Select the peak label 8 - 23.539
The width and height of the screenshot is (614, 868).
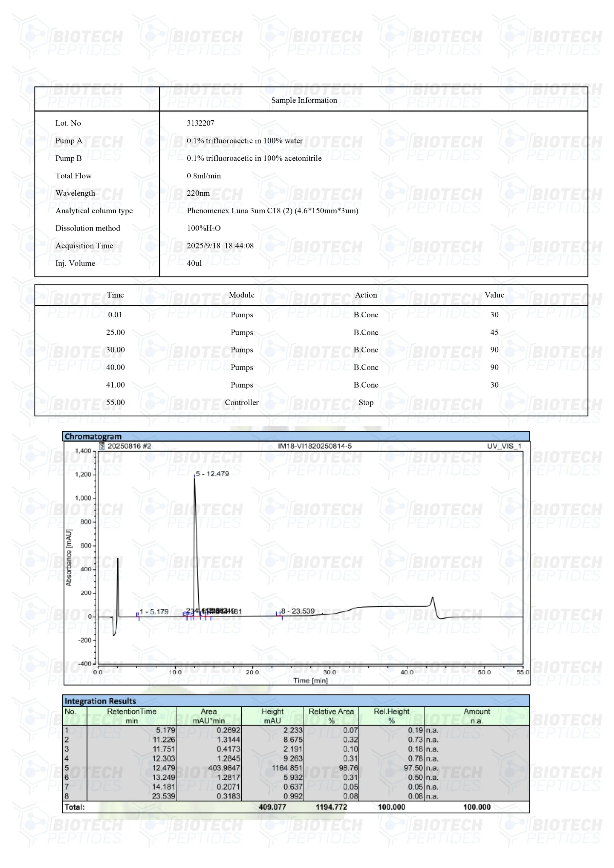point(298,611)
